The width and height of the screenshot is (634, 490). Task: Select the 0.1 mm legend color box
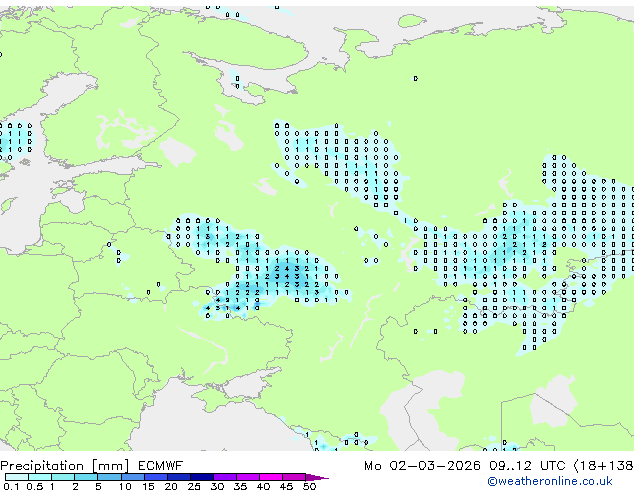tap(17, 477)
